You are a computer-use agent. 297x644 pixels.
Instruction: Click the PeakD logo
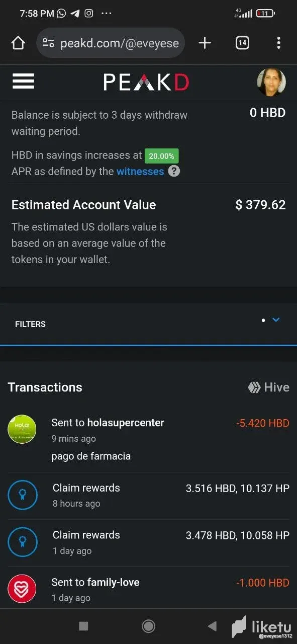(146, 82)
